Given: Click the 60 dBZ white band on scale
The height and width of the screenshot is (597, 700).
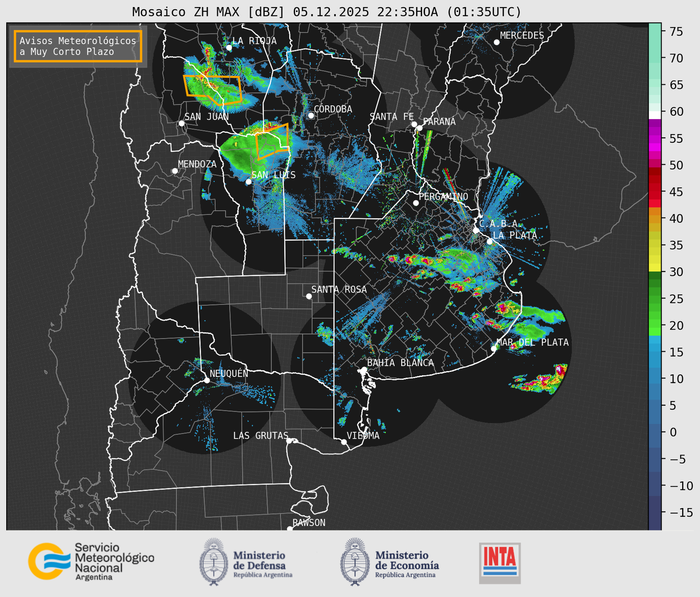Looking at the screenshot, I should pos(655,115).
